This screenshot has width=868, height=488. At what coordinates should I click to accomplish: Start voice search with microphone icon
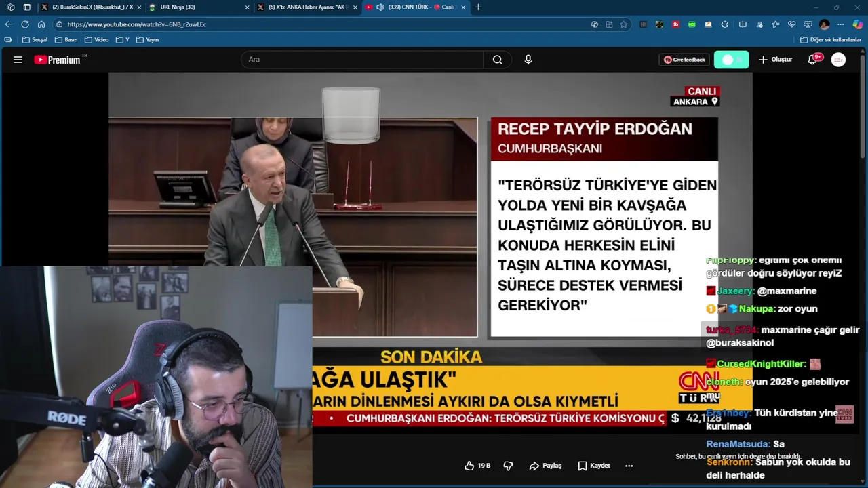coord(528,60)
